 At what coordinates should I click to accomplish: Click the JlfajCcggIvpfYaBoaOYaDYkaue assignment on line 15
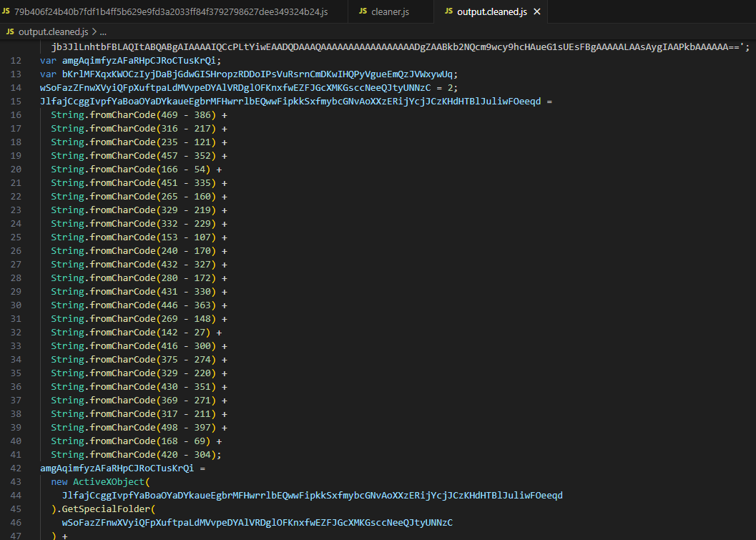point(296,102)
